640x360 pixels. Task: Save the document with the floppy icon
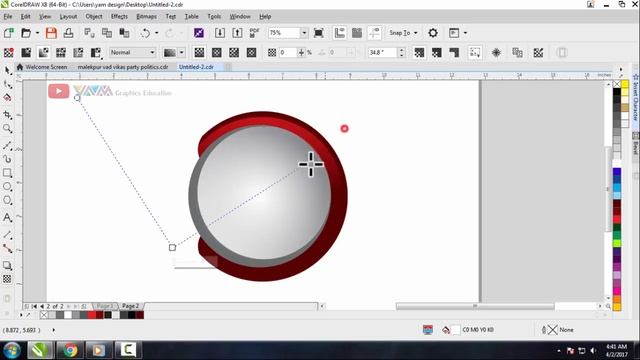pos(51,33)
